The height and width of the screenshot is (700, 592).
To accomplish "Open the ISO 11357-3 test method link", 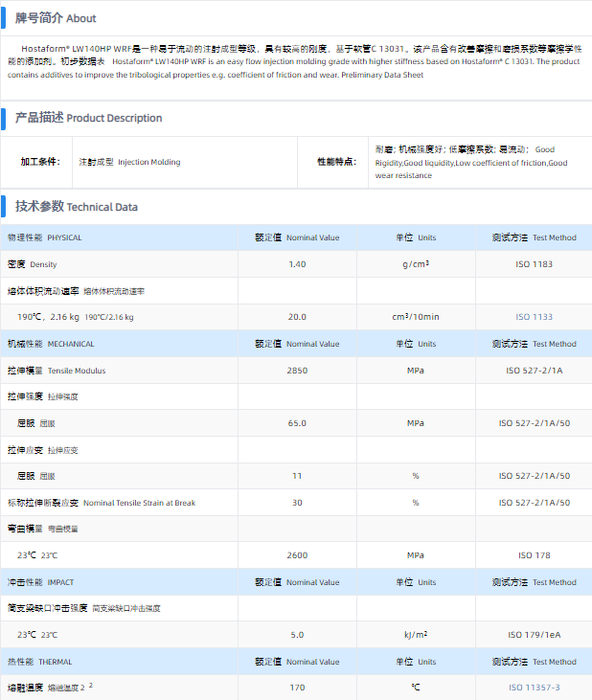I will point(534,688).
